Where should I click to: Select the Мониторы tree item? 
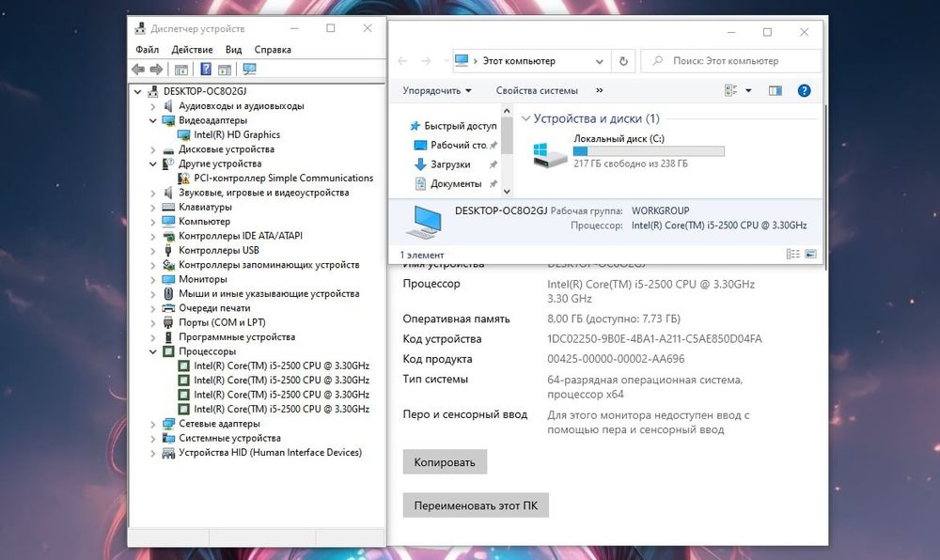(203, 279)
